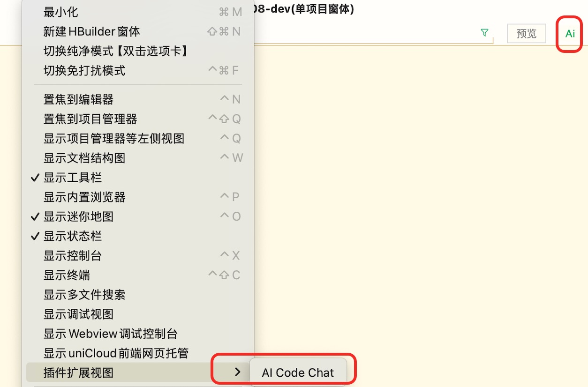Viewport: 588px width, 387px height.
Task: Open AI Code Chat submenu entry
Action: tap(298, 372)
